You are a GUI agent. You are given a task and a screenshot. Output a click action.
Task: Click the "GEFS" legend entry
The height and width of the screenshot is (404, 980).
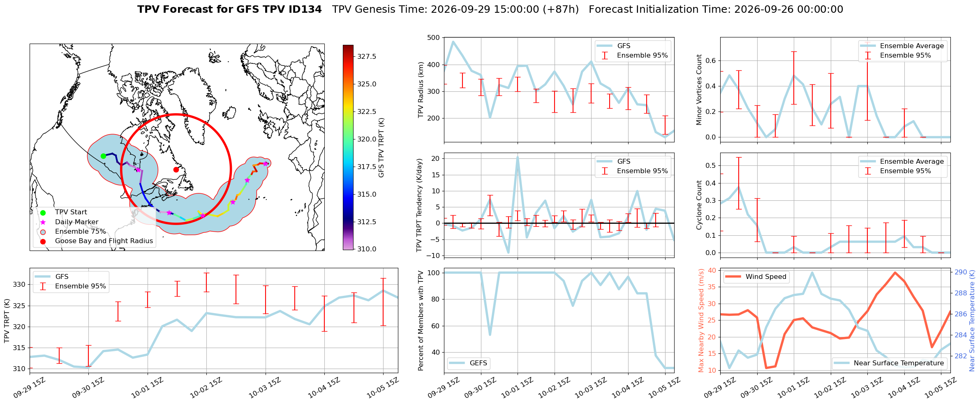[478, 363]
